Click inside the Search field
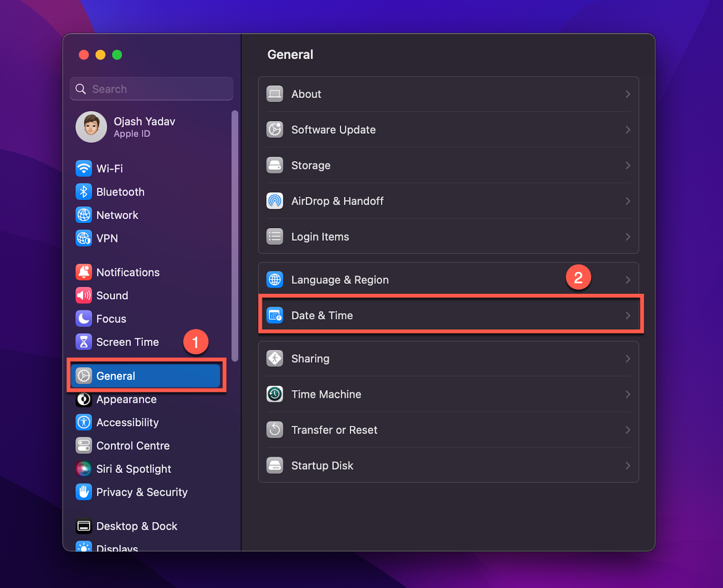The image size is (723, 588). [x=127, y=89]
